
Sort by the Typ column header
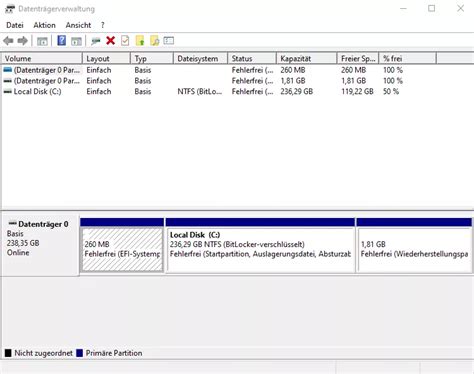click(152, 59)
